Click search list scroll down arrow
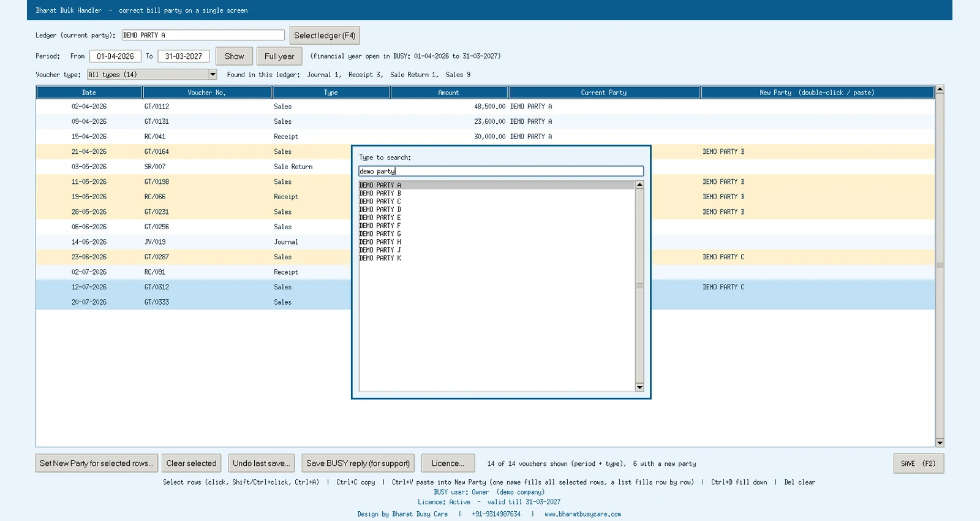 [x=639, y=387]
